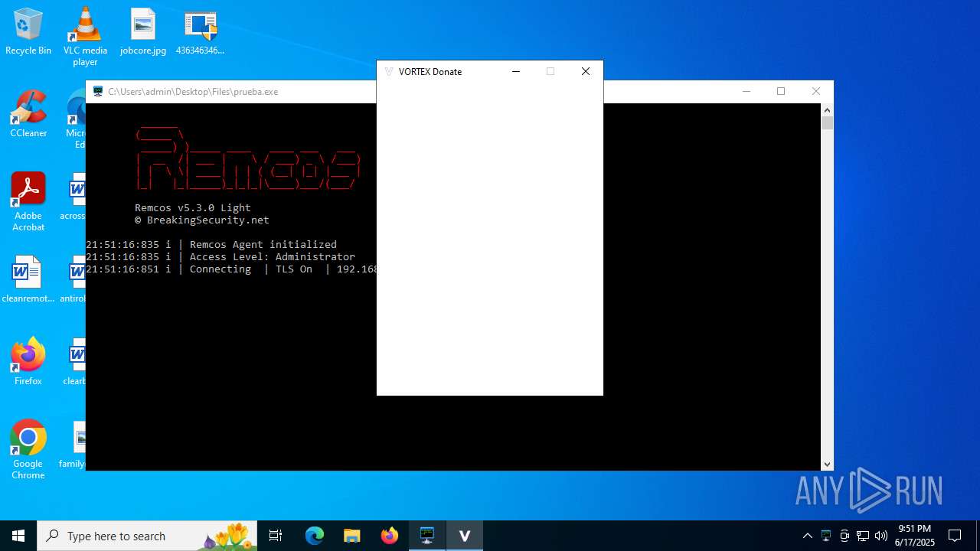Click the "© BreakingSecurity.net" text in console
980x551 pixels.
(x=202, y=220)
